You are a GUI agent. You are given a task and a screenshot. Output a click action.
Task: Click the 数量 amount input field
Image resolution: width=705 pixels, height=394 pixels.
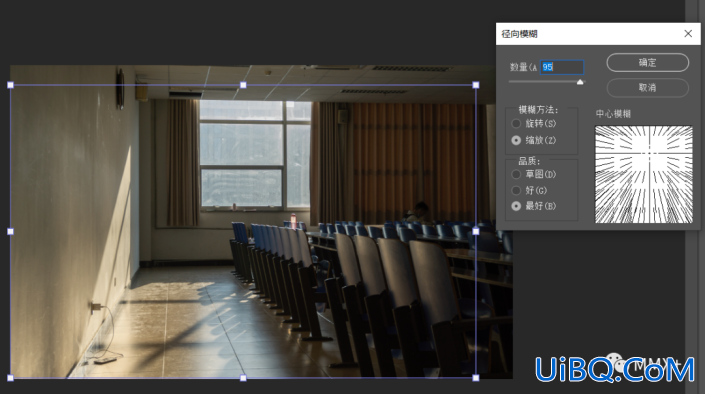[x=562, y=67]
